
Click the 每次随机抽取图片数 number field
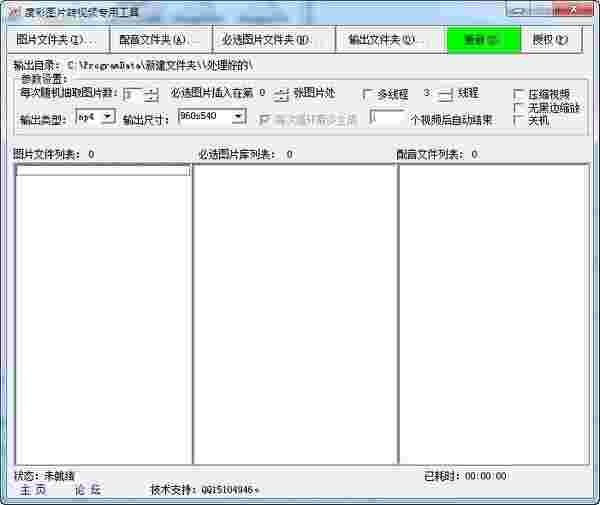[x=134, y=94]
